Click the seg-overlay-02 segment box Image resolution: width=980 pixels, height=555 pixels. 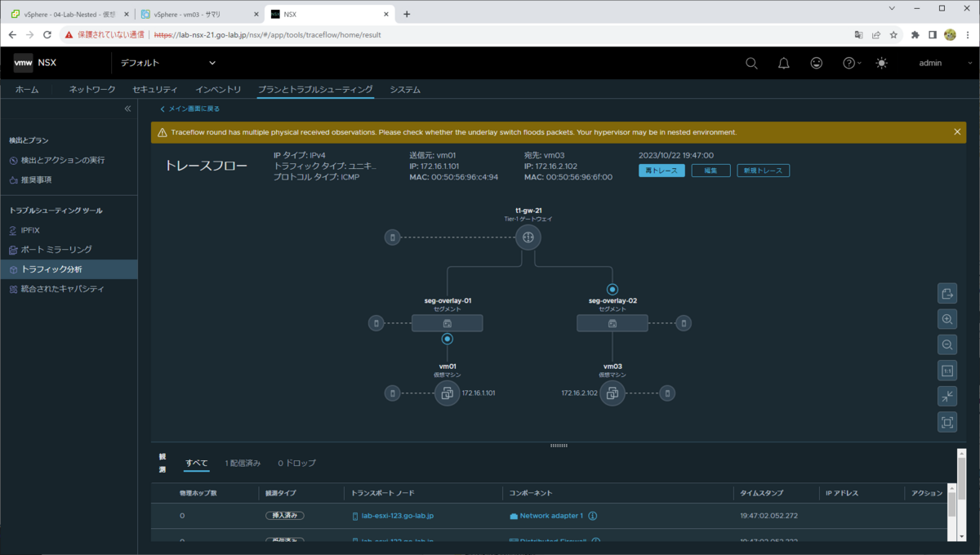[612, 323]
